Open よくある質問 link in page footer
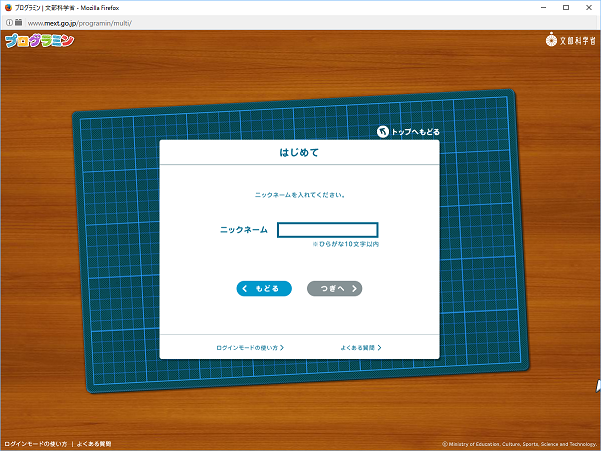This screenshot has width=601, height=451. (x=94, y=444)
